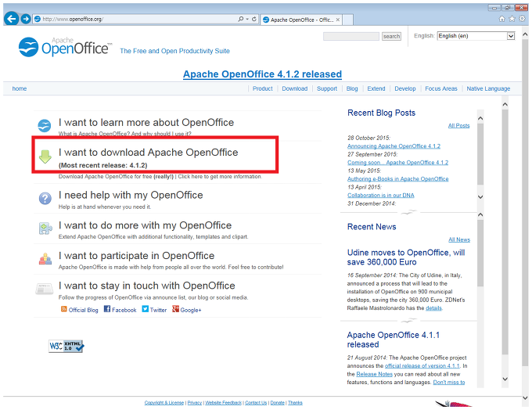Click the Copyright & License footer link

[x=164, y=402]
